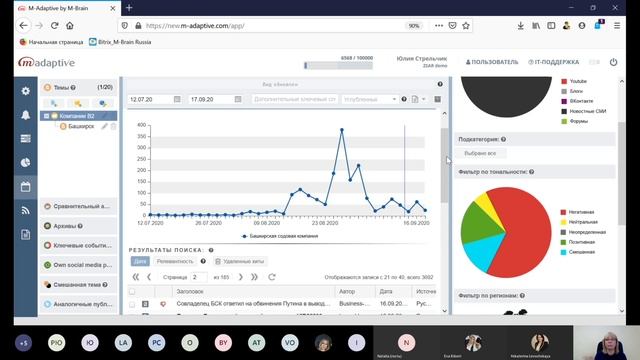Click the right panel vertical scrollbar
The image size is (640, 360).
pyautogui.click(x=621, y=173)
